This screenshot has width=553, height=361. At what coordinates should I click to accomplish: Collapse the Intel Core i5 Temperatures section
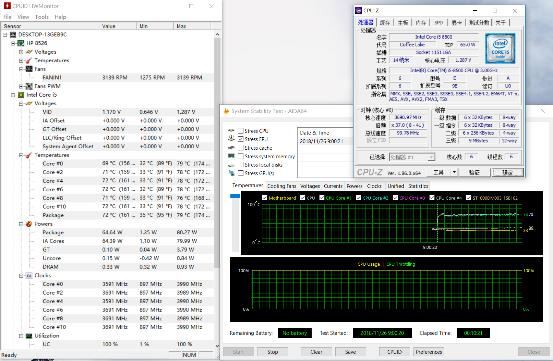[21, 155]
